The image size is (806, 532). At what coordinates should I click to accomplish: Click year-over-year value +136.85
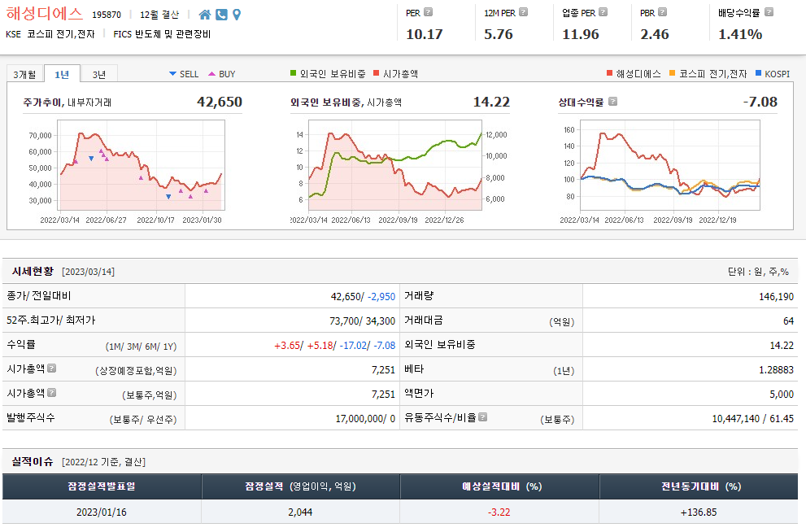(699, 512)
